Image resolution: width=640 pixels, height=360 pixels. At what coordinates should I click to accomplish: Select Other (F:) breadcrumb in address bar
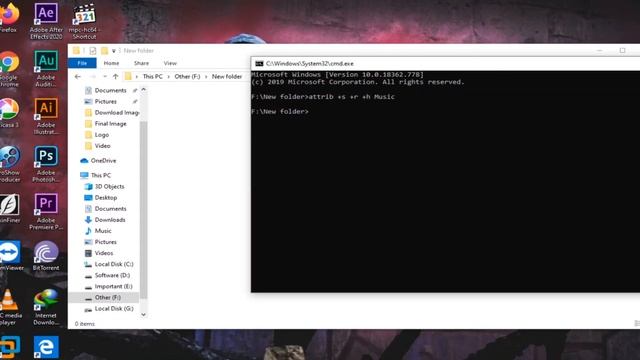(x=187, y=77)
